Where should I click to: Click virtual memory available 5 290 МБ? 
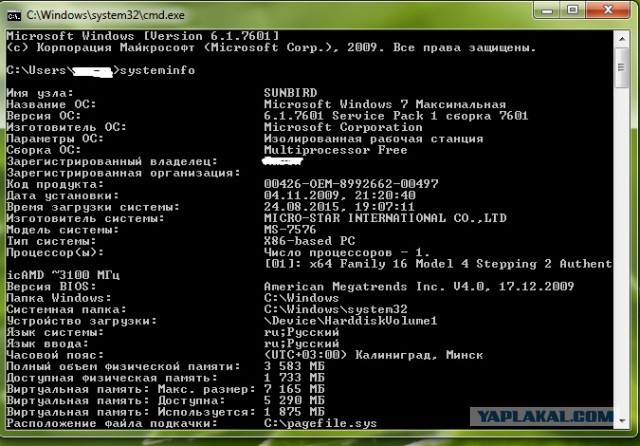[x=294, y=401]
